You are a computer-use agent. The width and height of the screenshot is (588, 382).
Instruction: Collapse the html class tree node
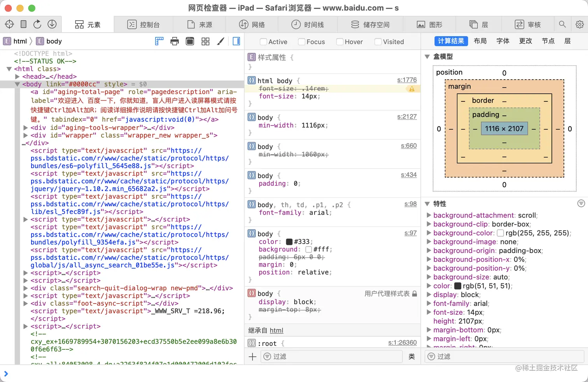(9, 69)
